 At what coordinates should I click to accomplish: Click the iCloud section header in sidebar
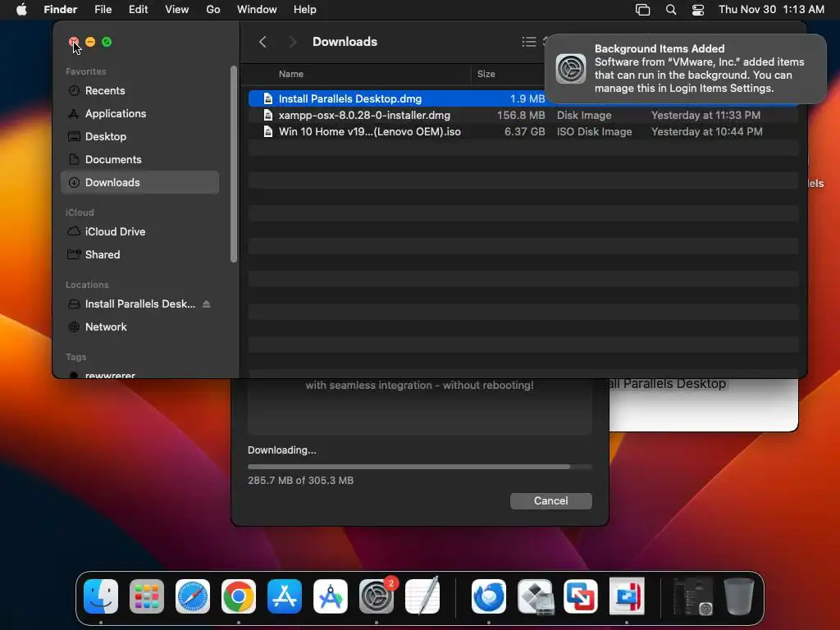pos(80,212)
